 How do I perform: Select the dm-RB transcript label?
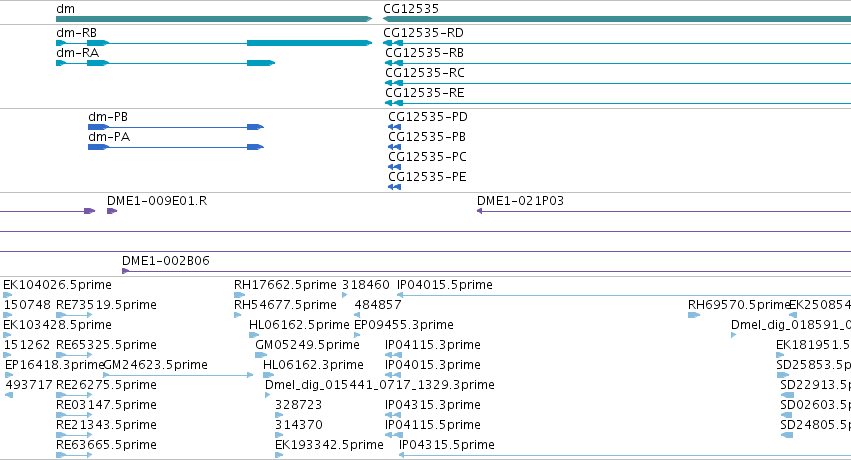pos(77,33)
